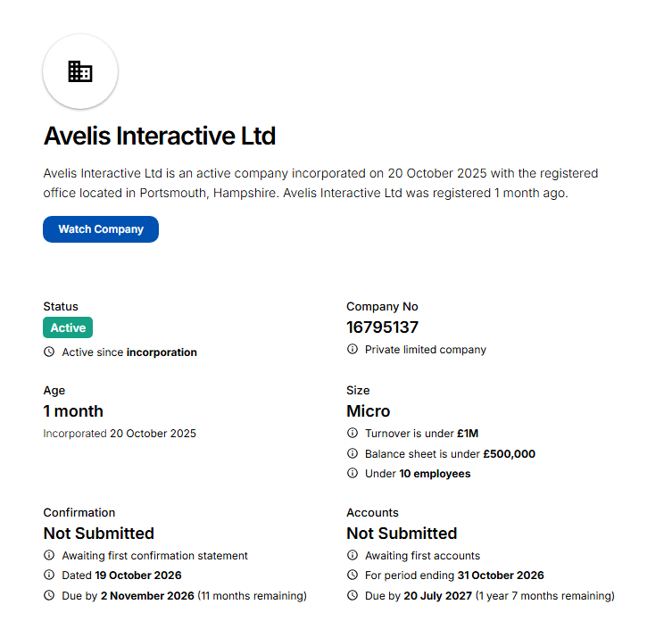Click clock icon beside period ending 31 October 2026
Screen dimensions: 672x621
coord(353,575)
